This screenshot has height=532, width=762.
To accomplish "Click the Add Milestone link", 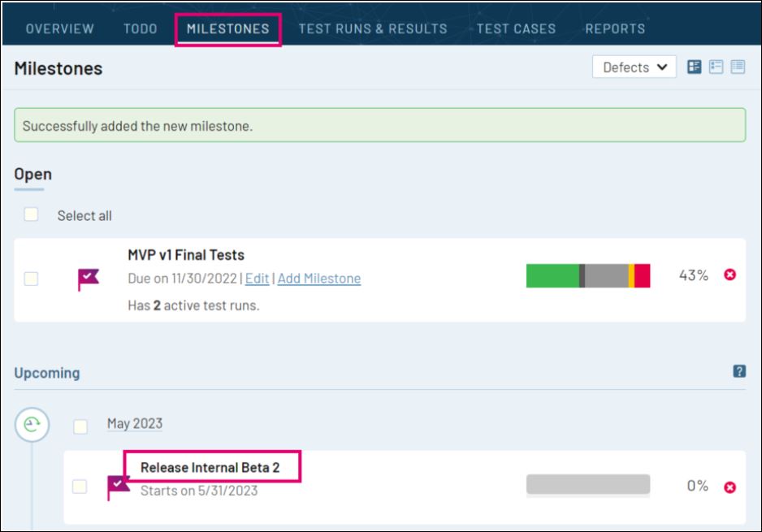I will pyautogui.click(x=318, y=278).
